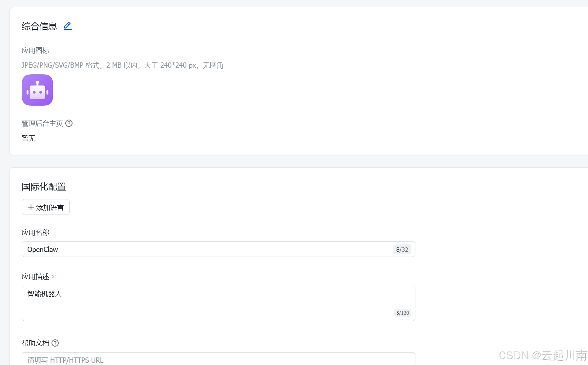Click the 综合信息 heading text
Image resolution: width=588 pixels, height=365 pixels.
(39, 26)
